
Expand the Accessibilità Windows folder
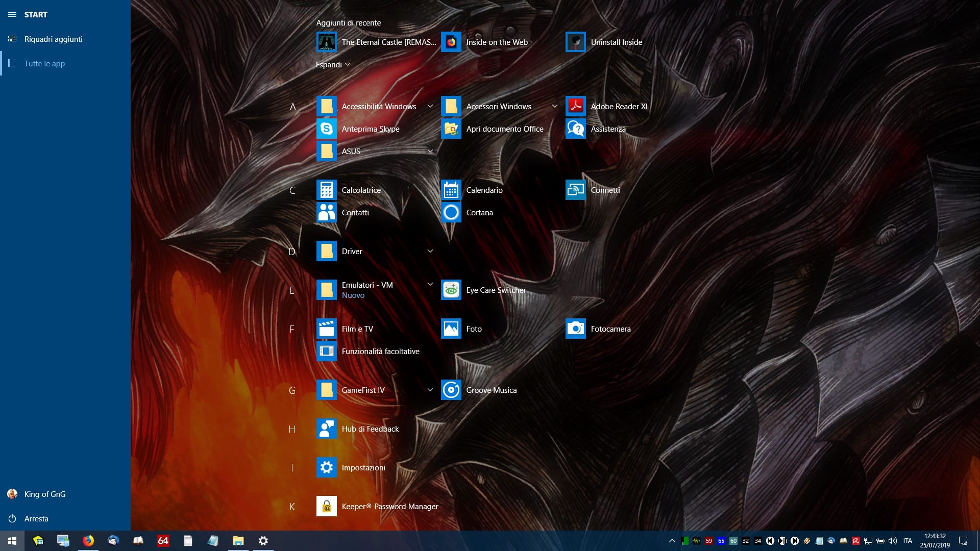pyautogui.click(x=430, y=107)
